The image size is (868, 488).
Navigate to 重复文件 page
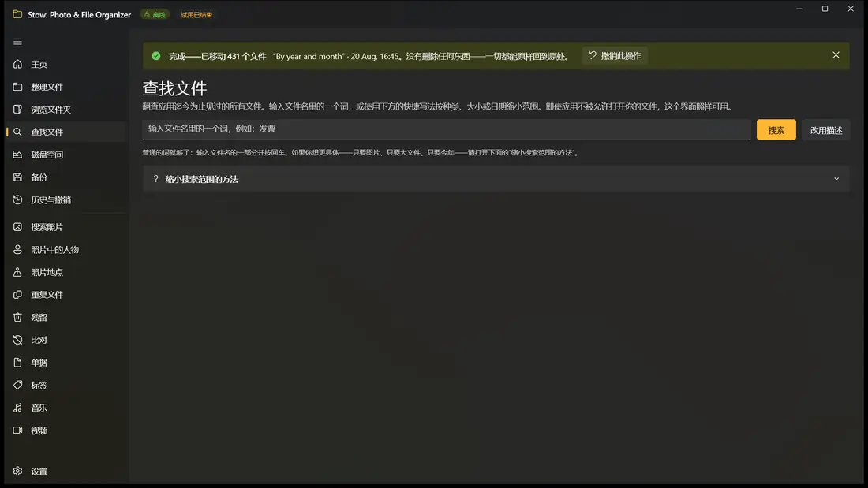coord(66,294)
